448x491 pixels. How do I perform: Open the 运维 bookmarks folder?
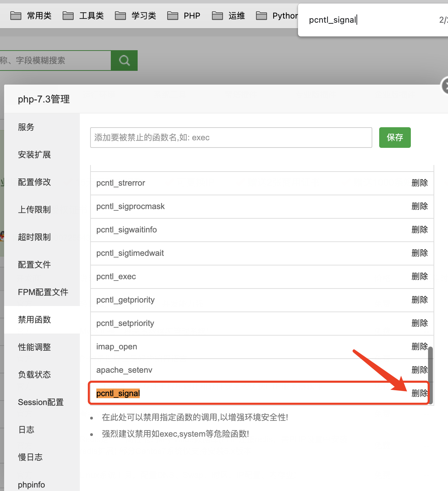point(228,16)
